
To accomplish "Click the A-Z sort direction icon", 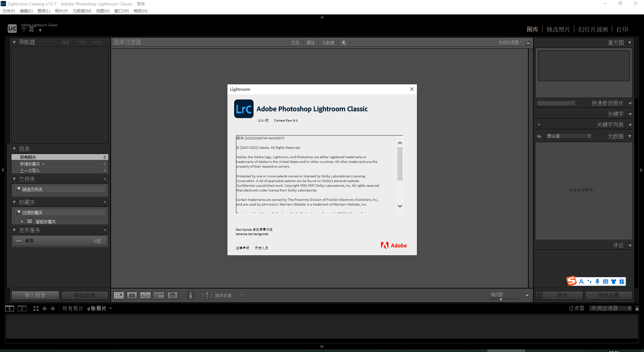I will click(x=207, y=296).
